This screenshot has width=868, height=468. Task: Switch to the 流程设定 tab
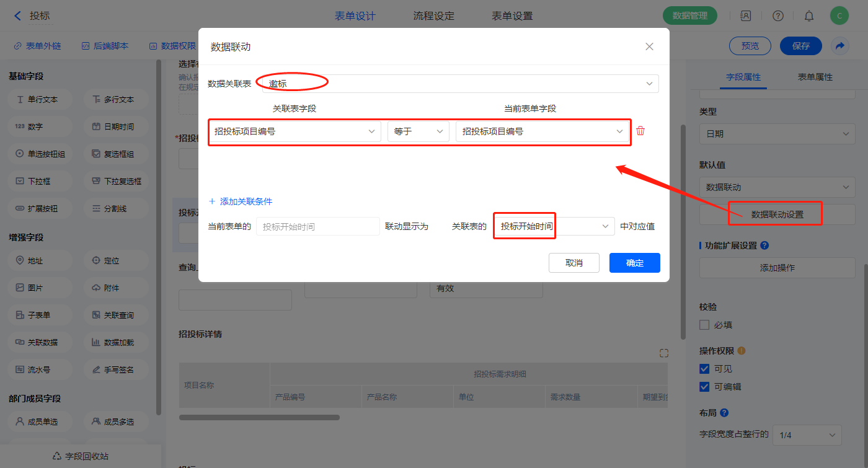(433, 16)
